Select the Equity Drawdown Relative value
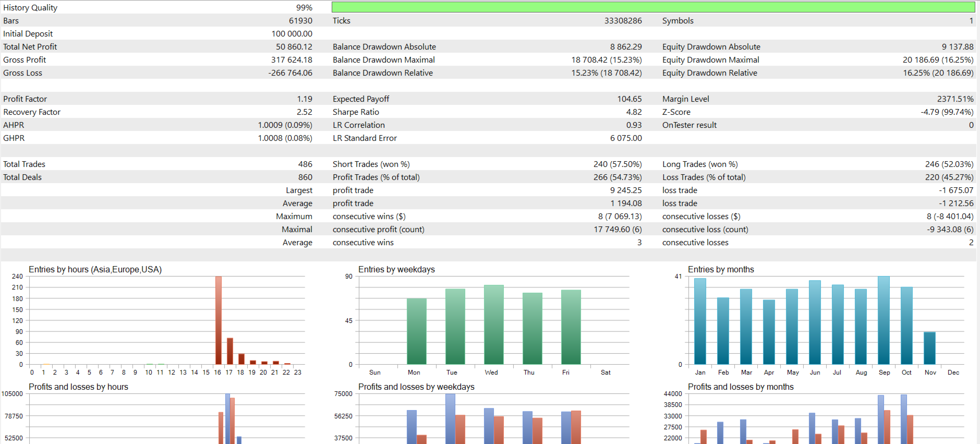The image size is (980, 444). pos(938,73)
